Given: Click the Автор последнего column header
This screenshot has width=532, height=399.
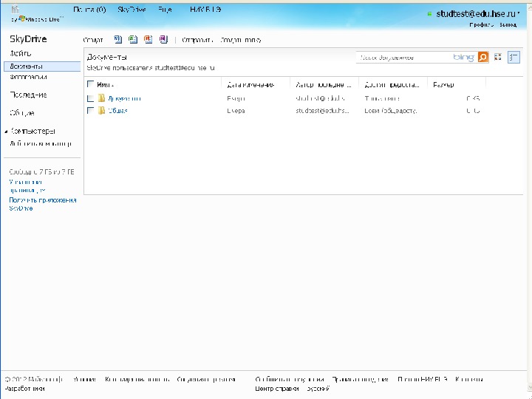Looking at the screenshot, I should 324,85.
